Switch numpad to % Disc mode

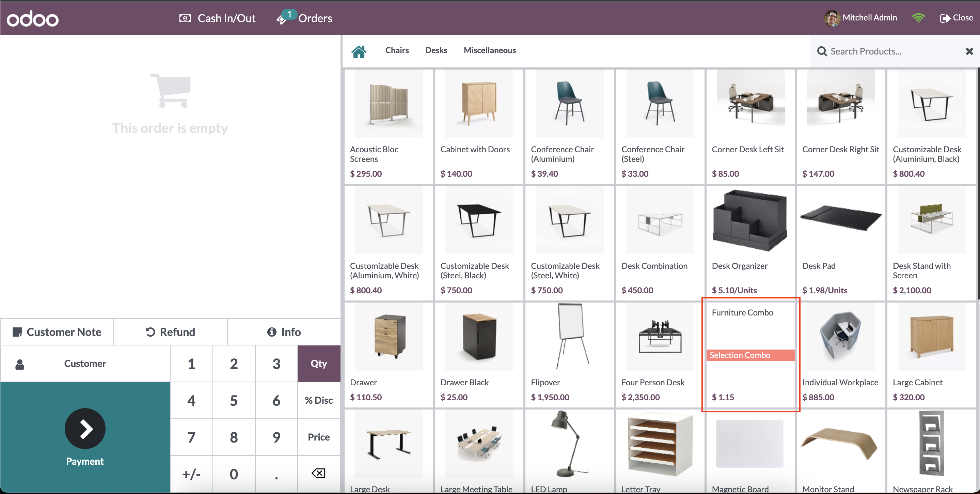coord(318,400)
